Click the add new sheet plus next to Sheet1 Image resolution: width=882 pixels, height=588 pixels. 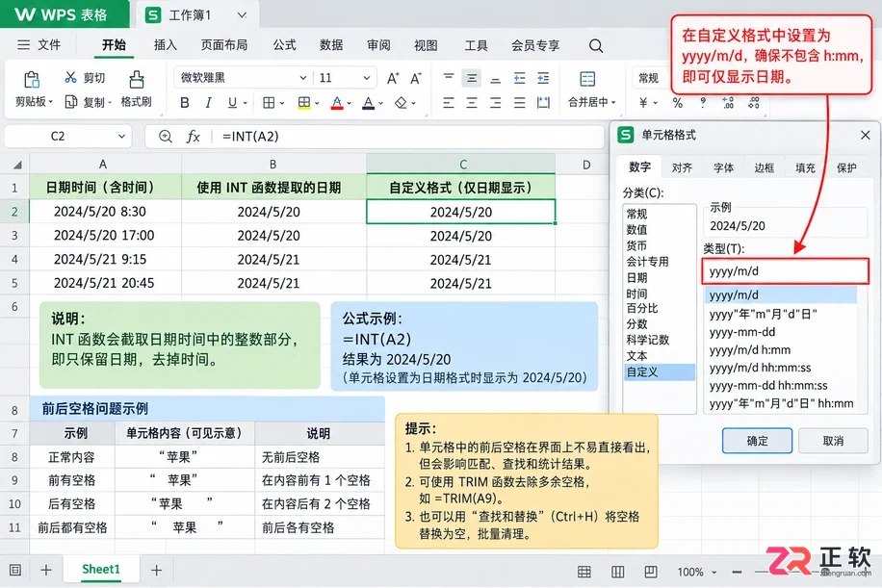point(156,570)
